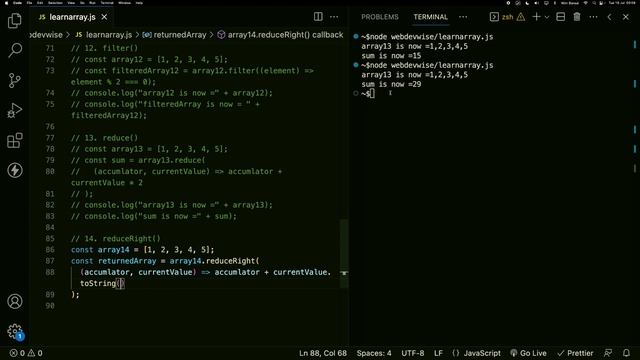640x360 pixels.
Task: Select array14.reduceRight() callback breadcrumb
Action: (280, 35)
